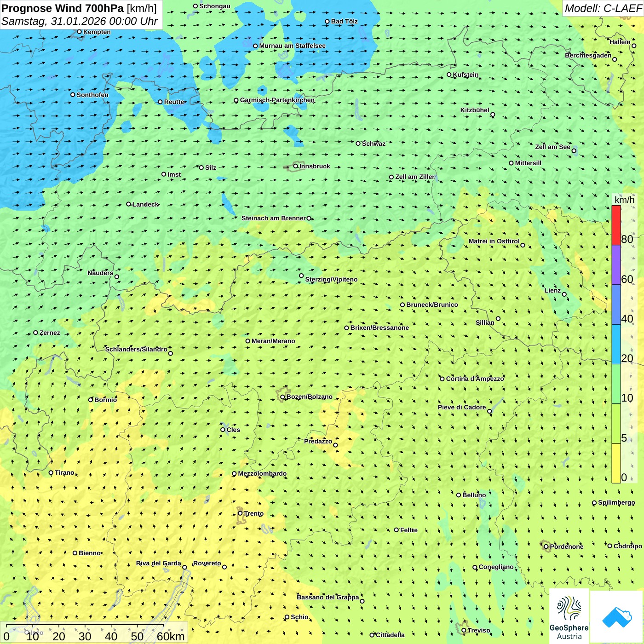Click the 'Conegliano' label
Image resolution: width=644 pixels, height=644 pixels.
click(496, 567)
